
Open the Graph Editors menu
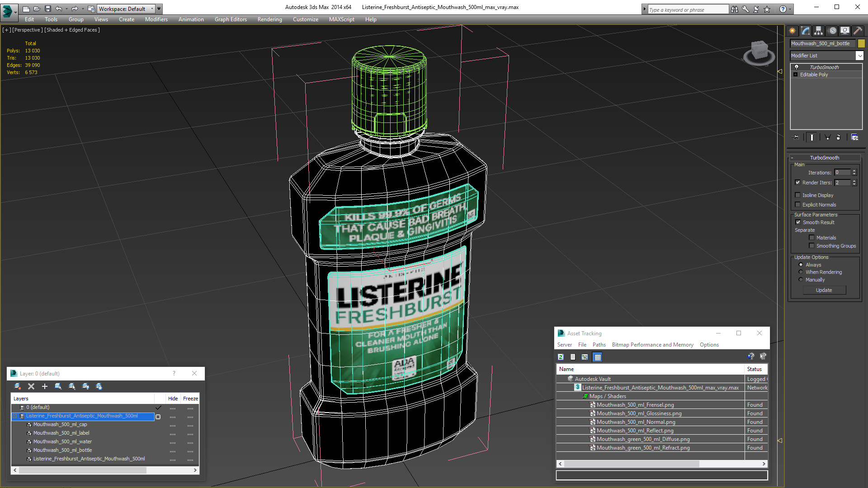click(231, 19)
